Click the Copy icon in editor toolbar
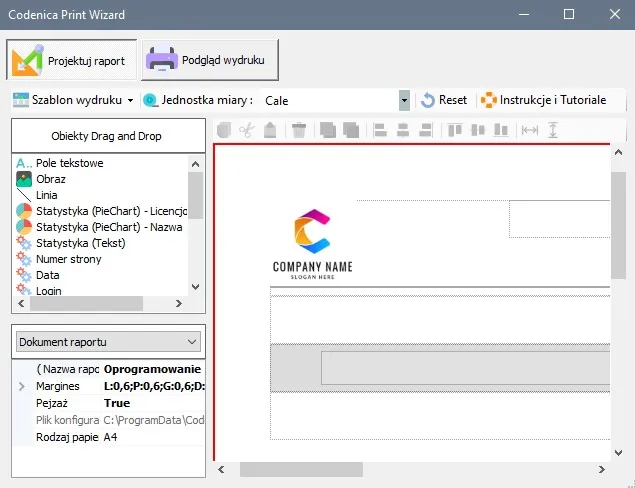This screenshot has height=488, width=635. (224, 130)
